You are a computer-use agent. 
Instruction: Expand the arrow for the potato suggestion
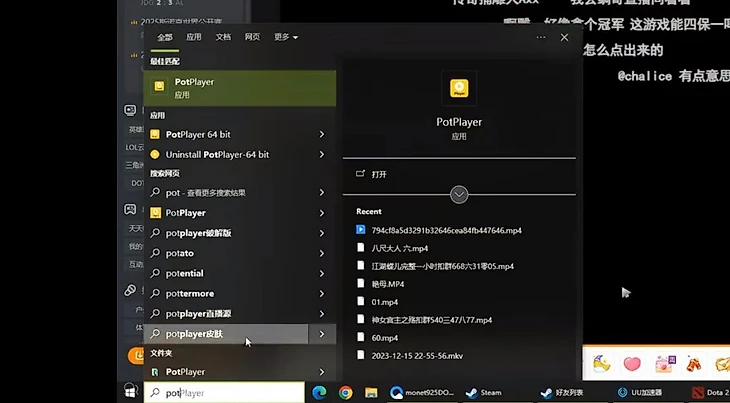click(x=322, y=253)
